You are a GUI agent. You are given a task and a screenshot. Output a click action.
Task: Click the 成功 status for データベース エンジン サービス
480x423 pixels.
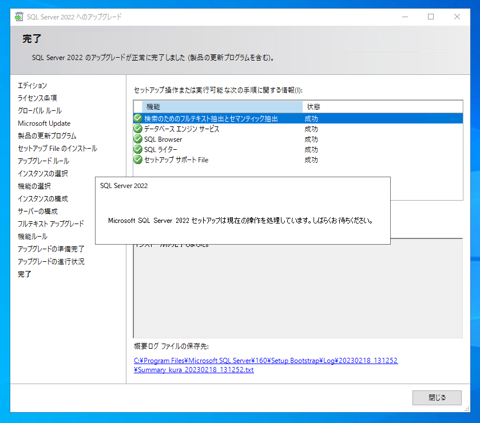point(311,129)
